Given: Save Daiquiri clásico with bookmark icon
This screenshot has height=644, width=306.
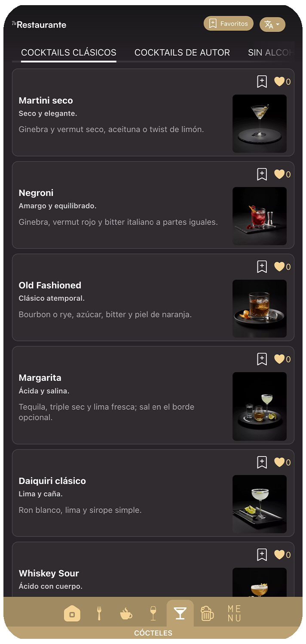Looking at the screenshot, I should click(262, 462).
